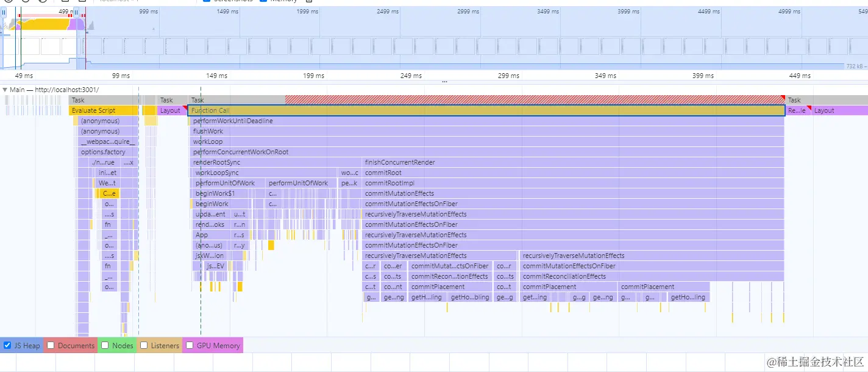
Task: Select performConcurrentWorkOnRoot frame
Action: tap(487, 152)
